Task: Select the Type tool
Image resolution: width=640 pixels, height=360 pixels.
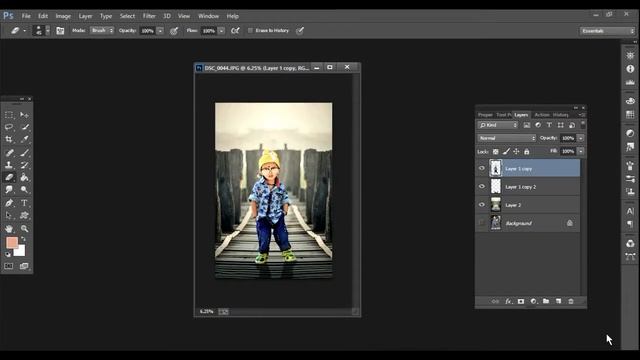Action: pos(24,203)
